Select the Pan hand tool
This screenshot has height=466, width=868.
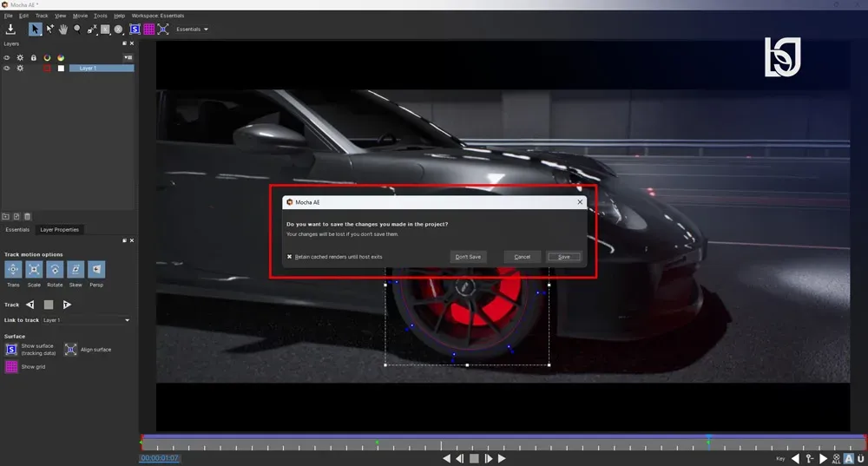pos(63,30)
